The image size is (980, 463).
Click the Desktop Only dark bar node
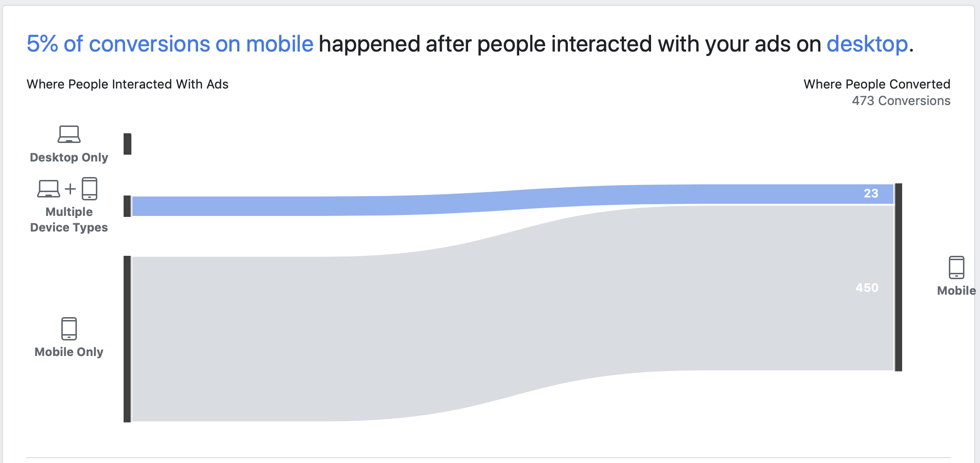(x=127, y=144)
